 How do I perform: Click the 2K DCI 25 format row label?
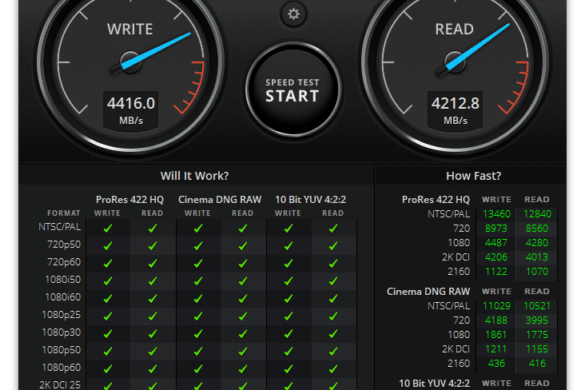[x=60, y=384]
